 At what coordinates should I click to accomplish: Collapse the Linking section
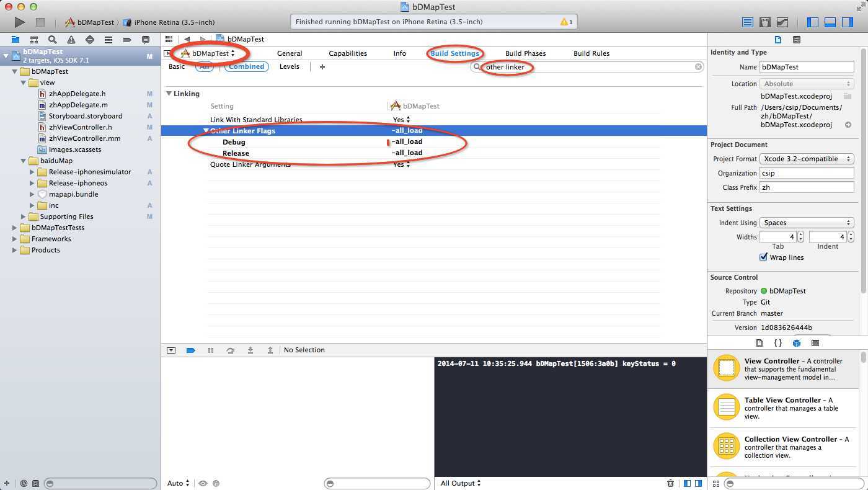(169, 94)
